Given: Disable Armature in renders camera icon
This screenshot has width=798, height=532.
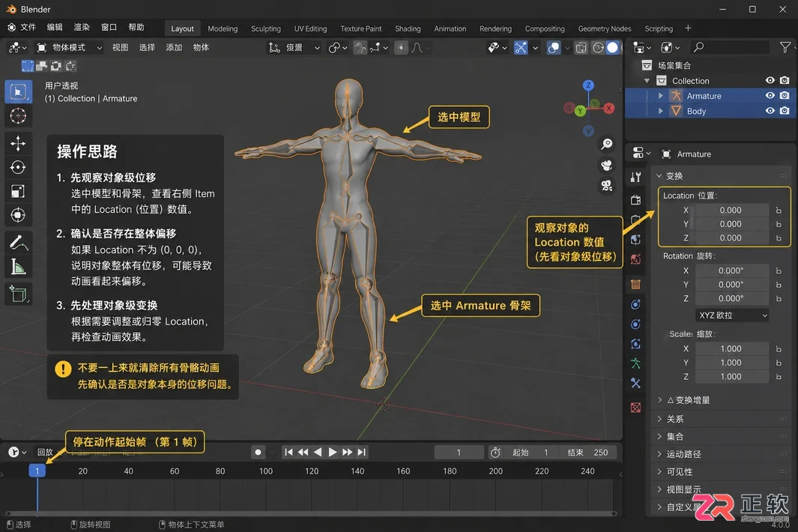Looking at the screenshot, I should pyautogui.click(x=785, y=96).
